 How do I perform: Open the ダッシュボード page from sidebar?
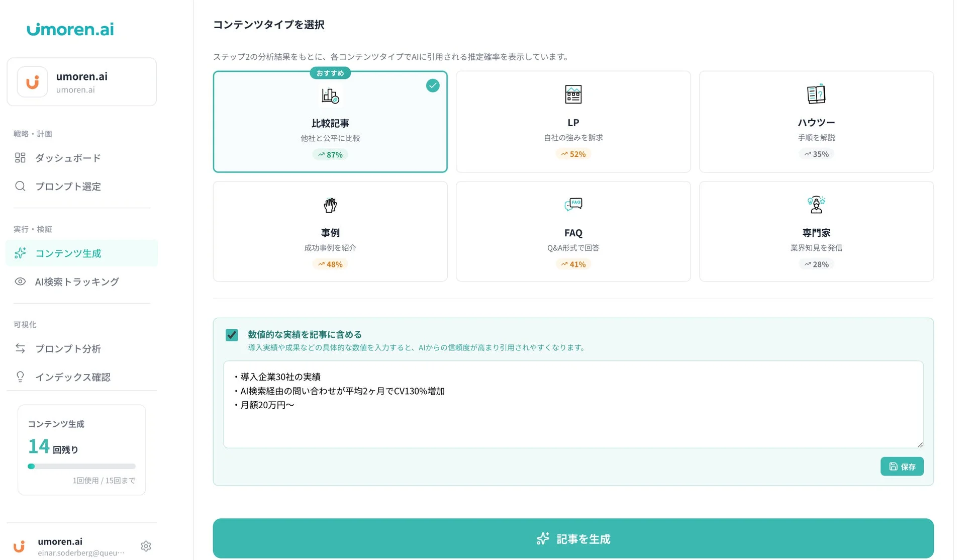[x=67, y=157]
